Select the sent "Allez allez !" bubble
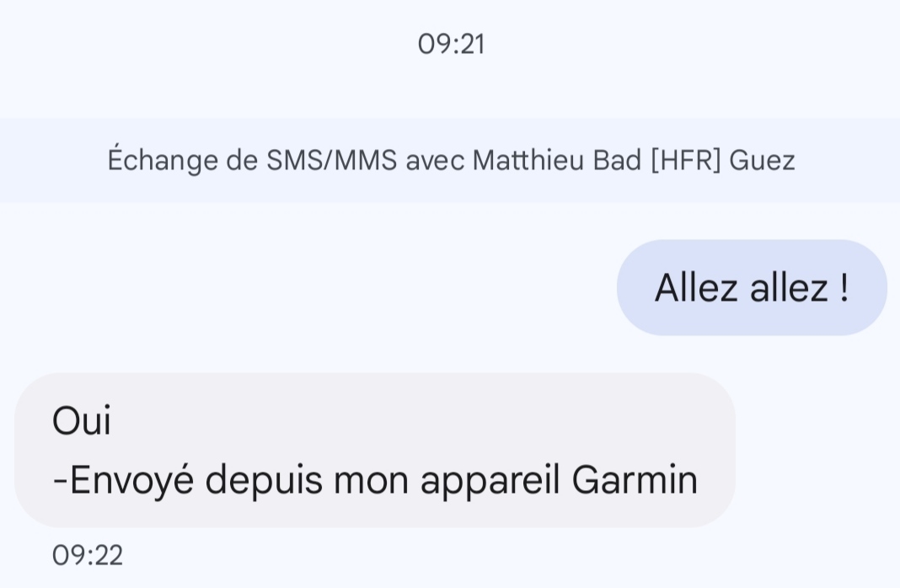This screenshot has height=588, width=900. 751,288
